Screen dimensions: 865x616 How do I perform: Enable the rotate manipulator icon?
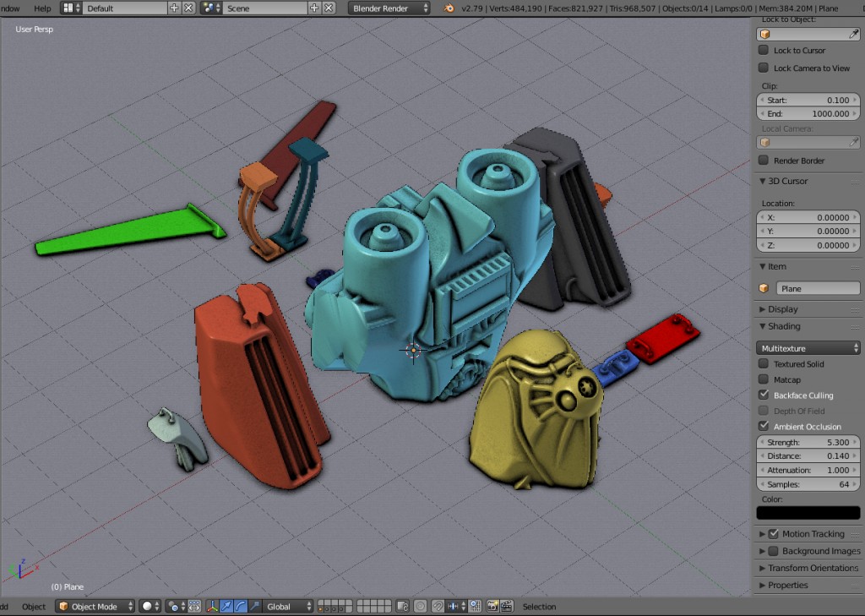239,606
